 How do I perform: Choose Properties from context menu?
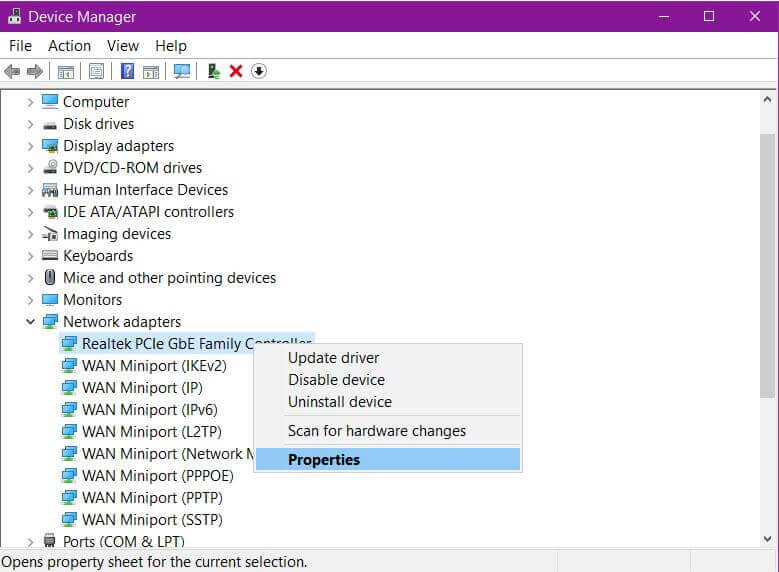tap(388, 459)
